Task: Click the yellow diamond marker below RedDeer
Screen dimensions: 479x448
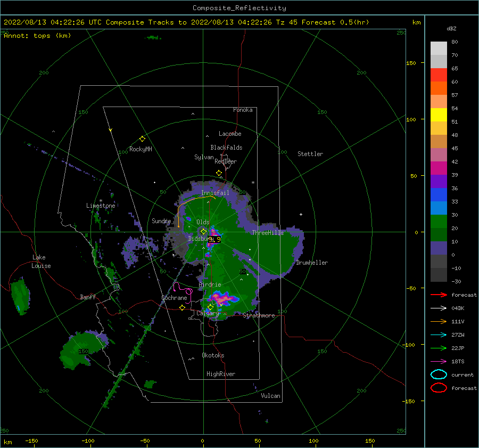Action: click(219, 173)
